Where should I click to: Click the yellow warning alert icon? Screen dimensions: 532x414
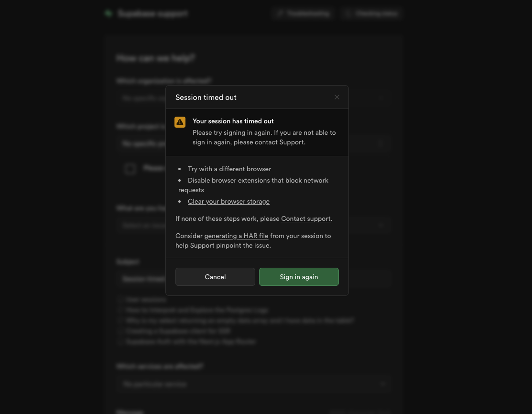(x=180, y=122)
